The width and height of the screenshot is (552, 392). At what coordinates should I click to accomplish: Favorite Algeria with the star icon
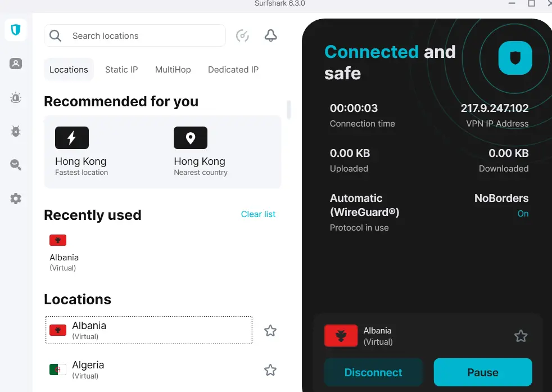coord(270,370)
